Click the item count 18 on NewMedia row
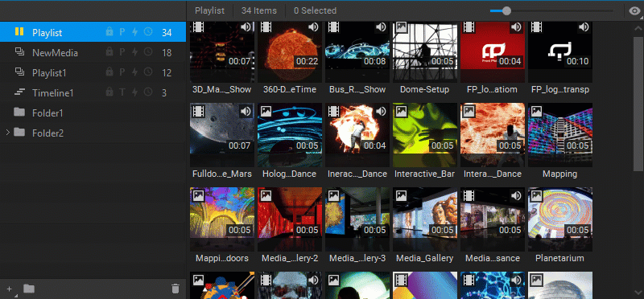The image size is (644, 299). click(x=167, y=52)
